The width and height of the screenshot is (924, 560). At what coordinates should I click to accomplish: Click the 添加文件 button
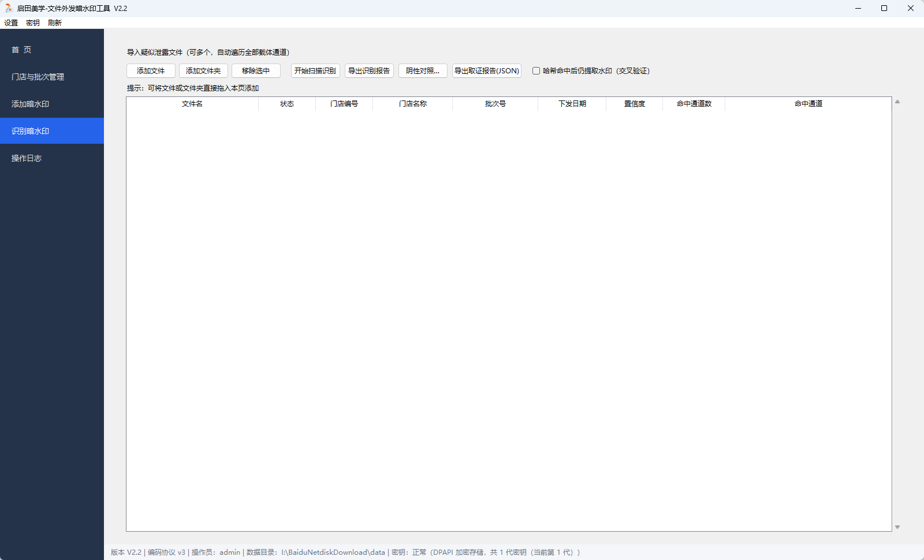pyautogui.click(x=151, y=71)
